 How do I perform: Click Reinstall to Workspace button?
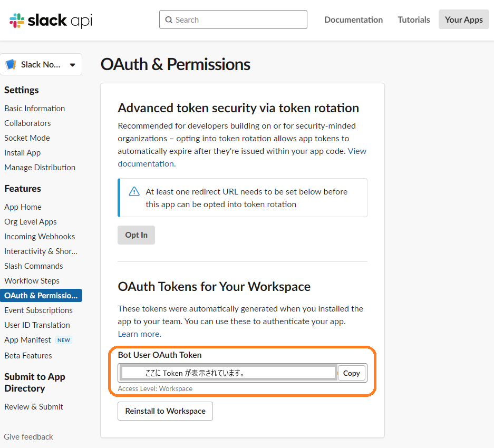165,411
